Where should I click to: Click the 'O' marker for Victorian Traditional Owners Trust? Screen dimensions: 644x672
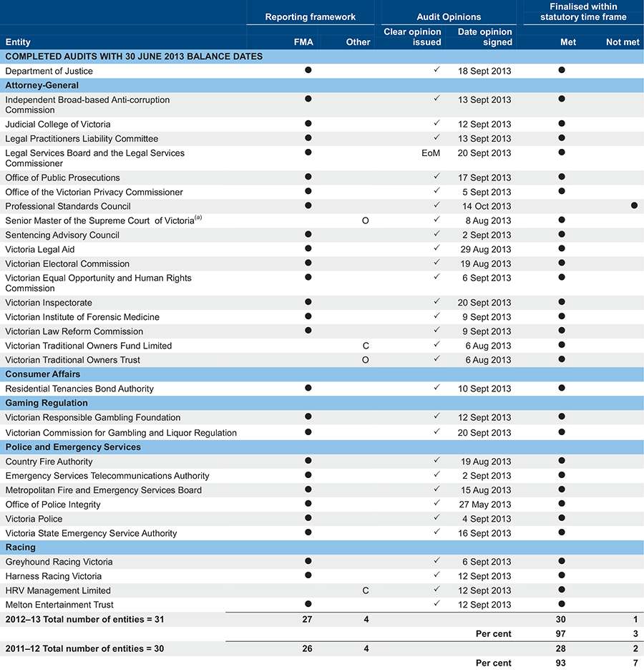[x=365, y=360]
